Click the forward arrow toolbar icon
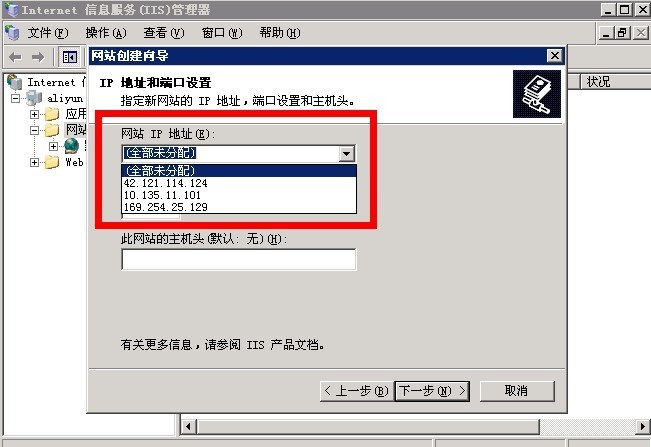This screenshot has height=447, width=651. [x=38, y=57]
